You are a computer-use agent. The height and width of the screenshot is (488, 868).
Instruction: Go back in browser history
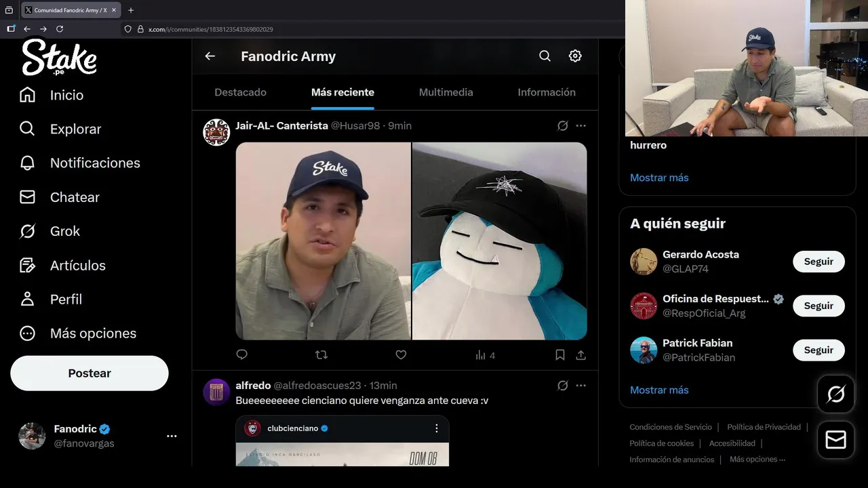point(27,29)
